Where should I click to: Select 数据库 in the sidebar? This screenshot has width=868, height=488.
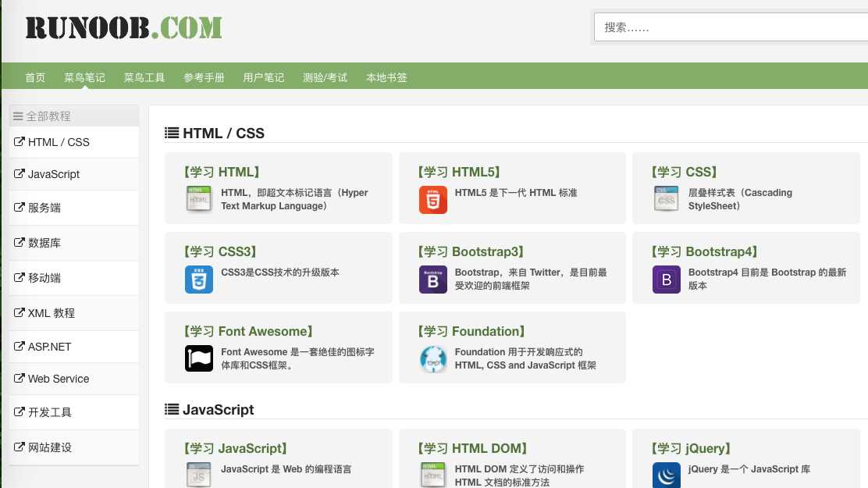click(x=74, y=243)
